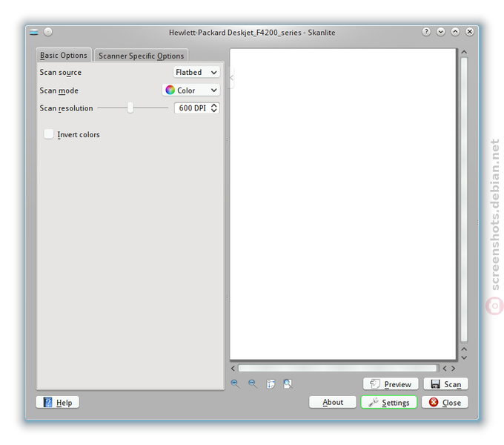The height and width of the screenshot is (445, 504).
Task: Switch to the Basic Options tab
Action: click(x=64, y=56)
